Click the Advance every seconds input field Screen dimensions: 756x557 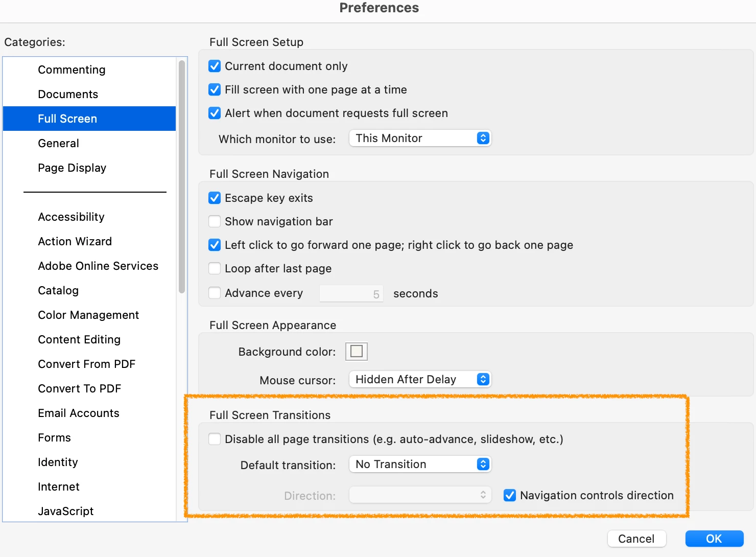coord(351,294)
